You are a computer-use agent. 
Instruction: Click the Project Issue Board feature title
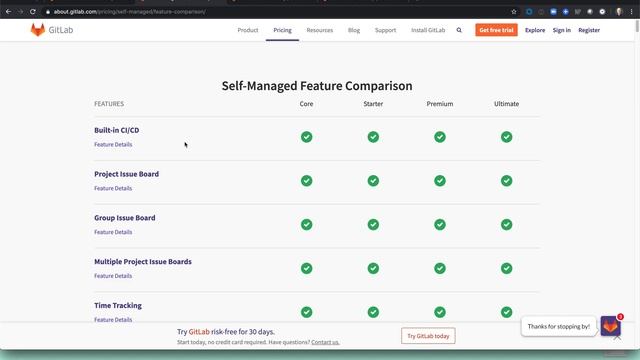pos(127,174)
